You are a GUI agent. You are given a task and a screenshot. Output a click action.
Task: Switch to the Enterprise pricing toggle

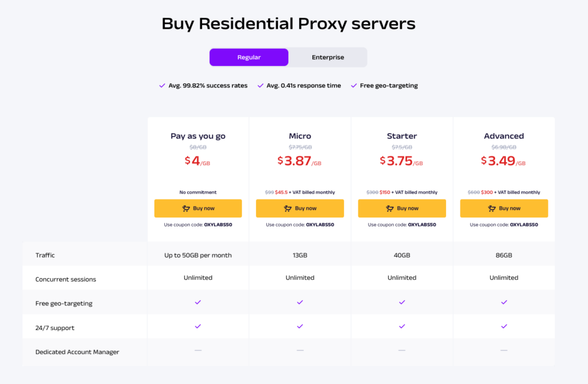pyautogui.click(x=328, y=57)
